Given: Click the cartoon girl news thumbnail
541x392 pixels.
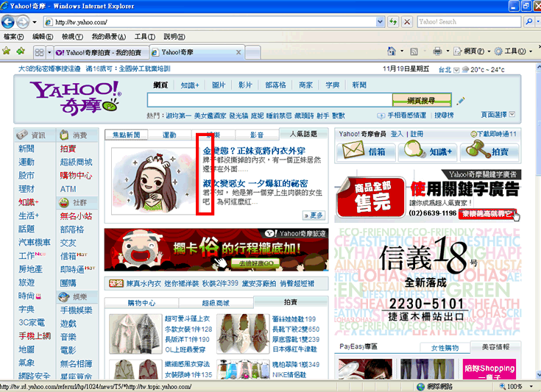Looking at the screenshot, I should coord(154,182).
